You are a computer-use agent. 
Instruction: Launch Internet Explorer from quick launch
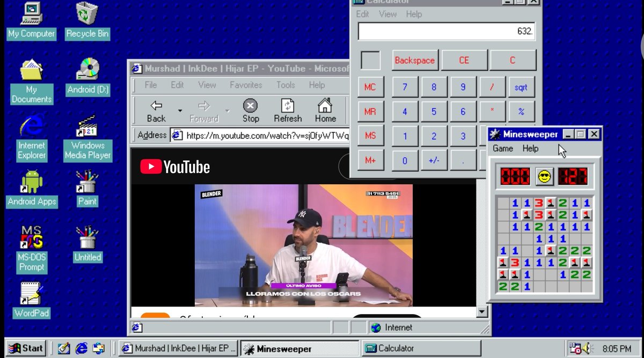click(81, 348)
